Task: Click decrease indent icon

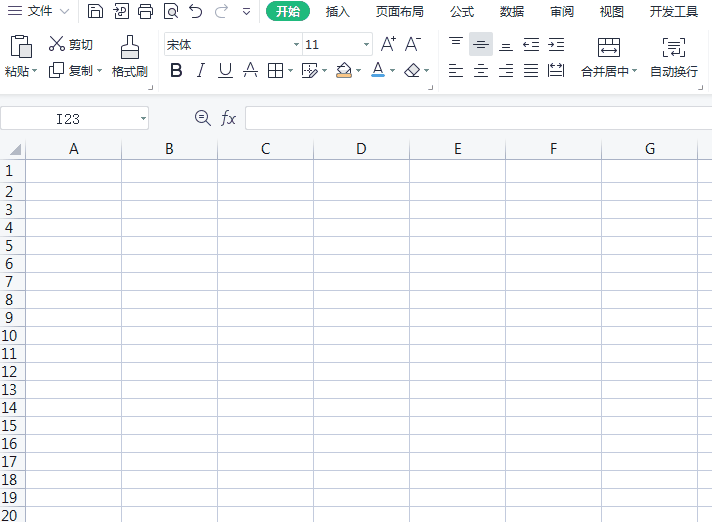Action: tap(531, 44)
